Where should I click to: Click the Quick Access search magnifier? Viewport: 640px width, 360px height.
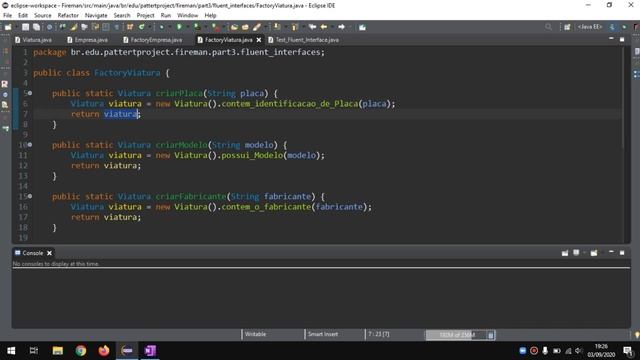coord(548,27)
